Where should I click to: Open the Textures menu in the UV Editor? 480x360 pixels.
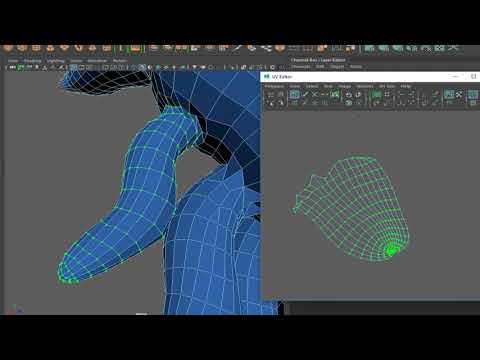tap(365, 86)
